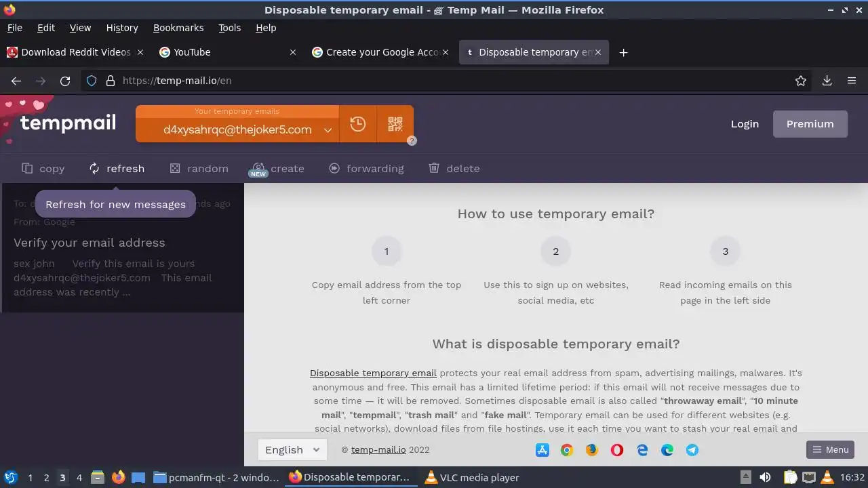Click the taskbar clock showing 16:32
This screenshot has width=868, height=488.
852,478
